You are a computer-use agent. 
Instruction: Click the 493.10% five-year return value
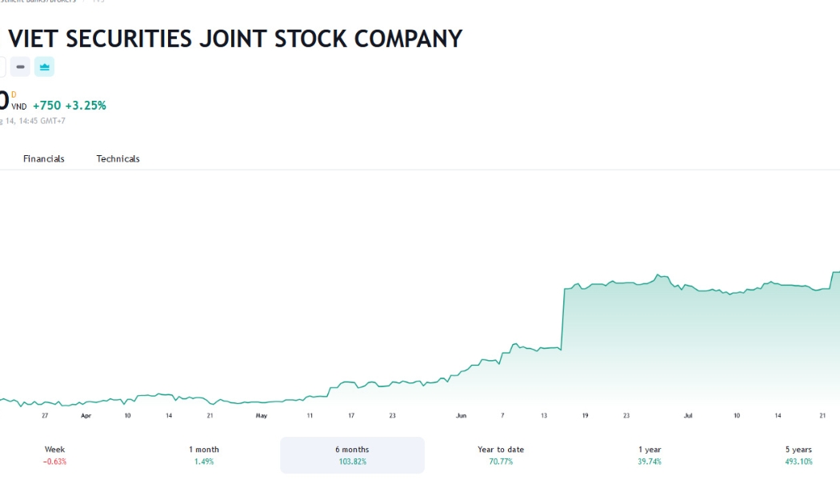tap(798, 462)
